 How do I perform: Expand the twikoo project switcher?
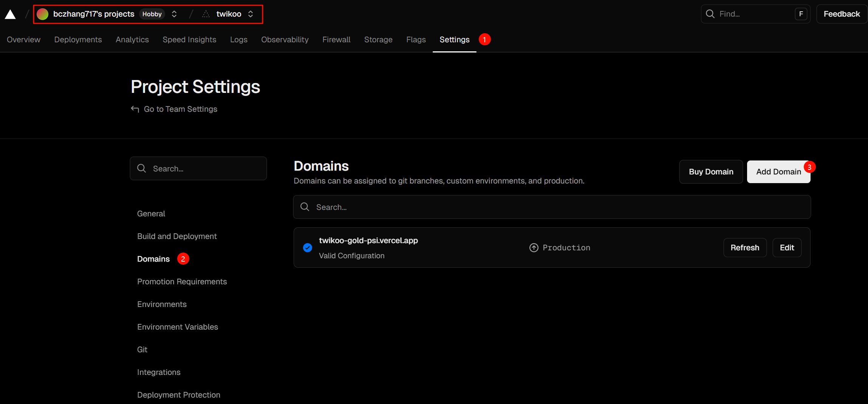coord(251,14)
